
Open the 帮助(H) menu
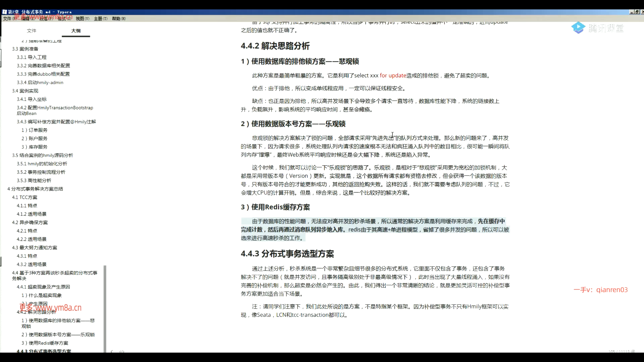[118, 19]
